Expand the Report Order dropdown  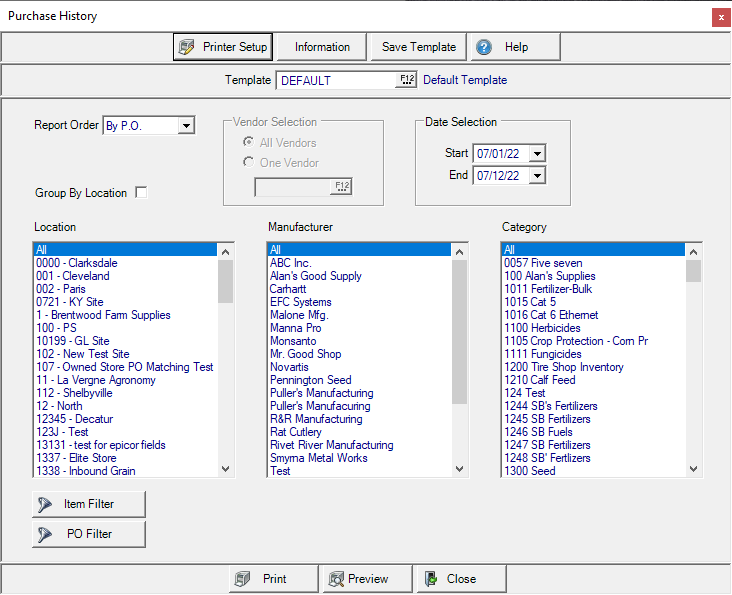point(186,126)
